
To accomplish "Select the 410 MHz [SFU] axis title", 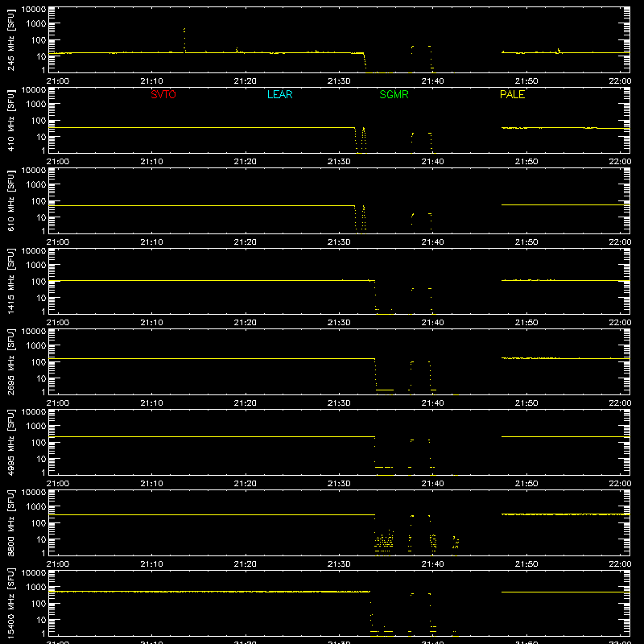I will click(x=10, y=120).
